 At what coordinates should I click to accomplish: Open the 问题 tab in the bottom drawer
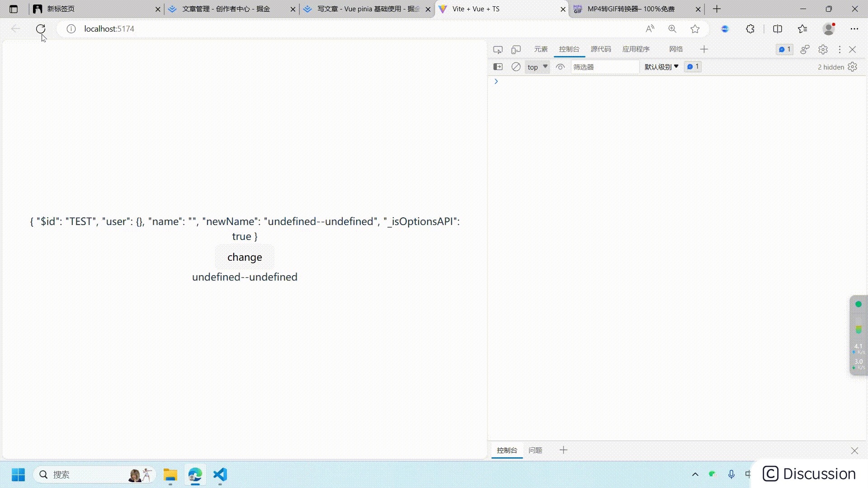535,450
